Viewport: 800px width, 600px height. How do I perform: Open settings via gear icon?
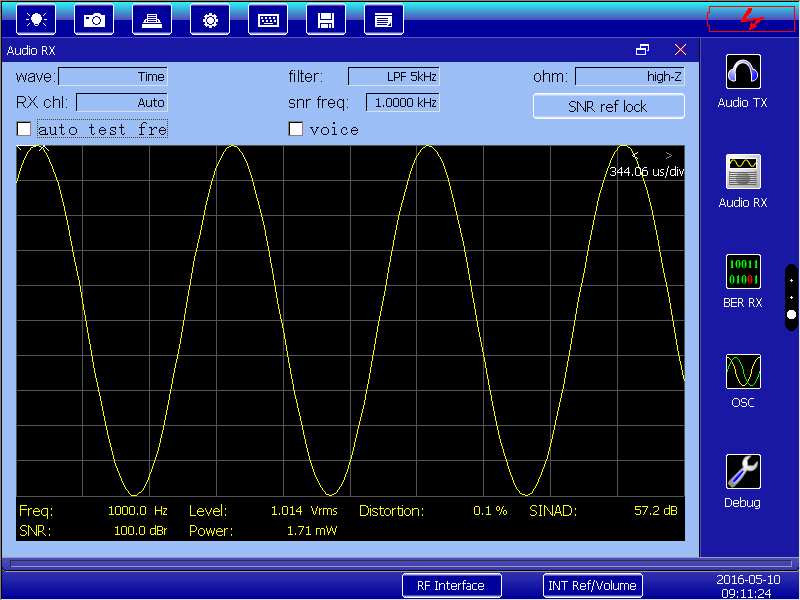point(210,19)
